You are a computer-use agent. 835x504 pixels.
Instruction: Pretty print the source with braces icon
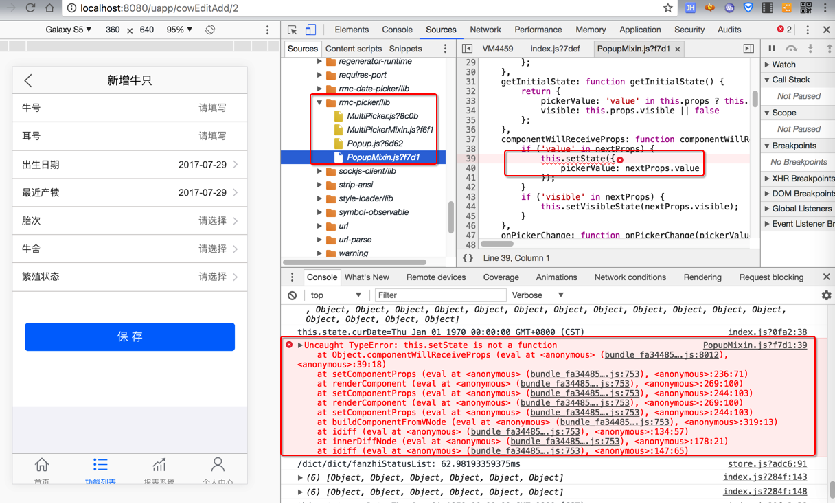[x=468, y=258]
